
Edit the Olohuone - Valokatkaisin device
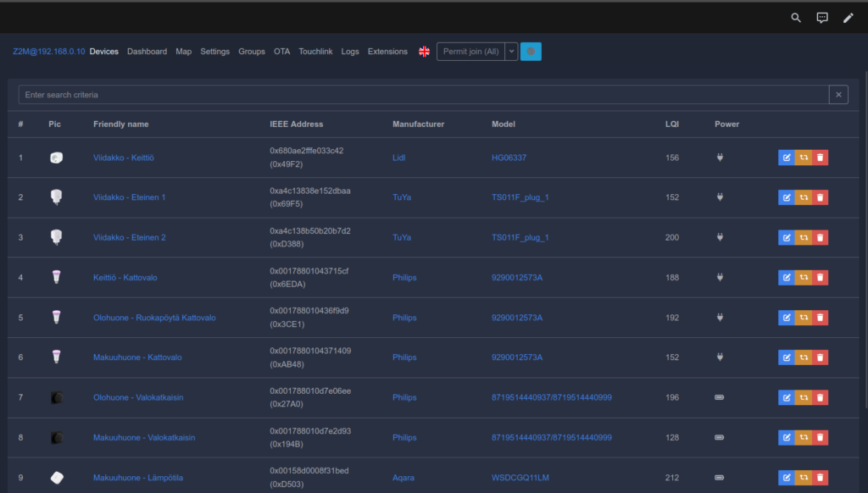[x=787, y=396]
